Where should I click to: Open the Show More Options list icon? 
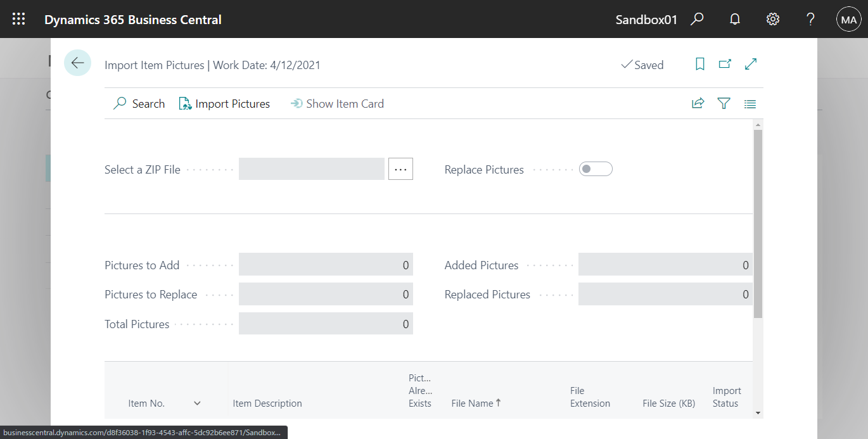click(750, 103)
